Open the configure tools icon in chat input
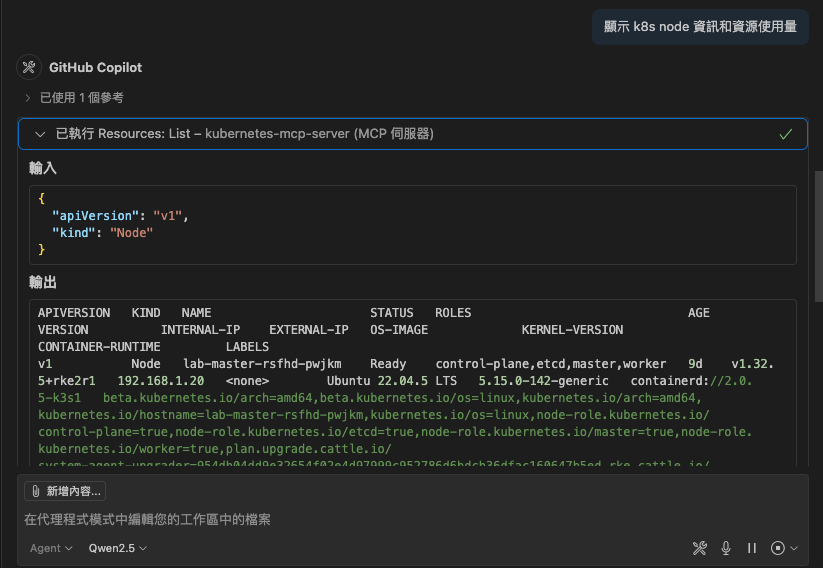This screenshot has height=568, width=823. pos(700,548)
